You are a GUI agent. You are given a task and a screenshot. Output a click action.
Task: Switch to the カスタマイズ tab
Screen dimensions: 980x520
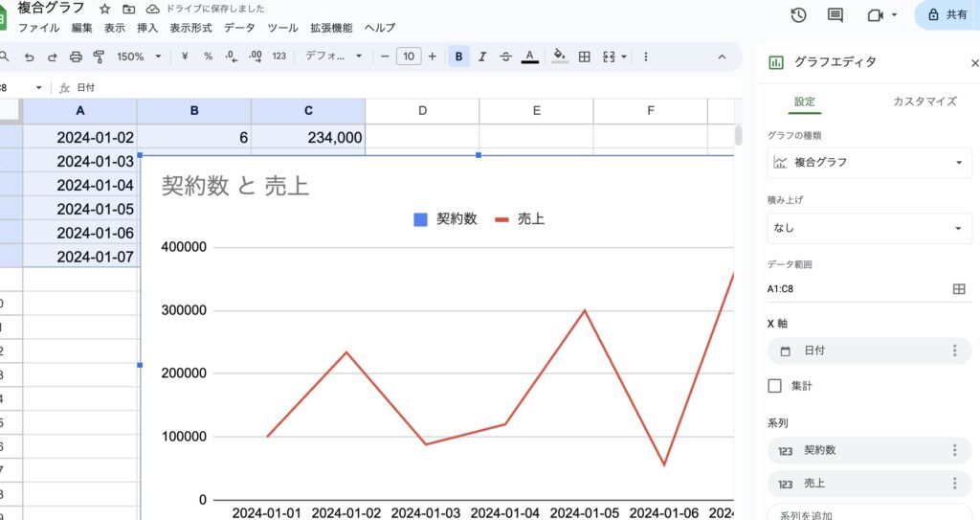(924, 101)
